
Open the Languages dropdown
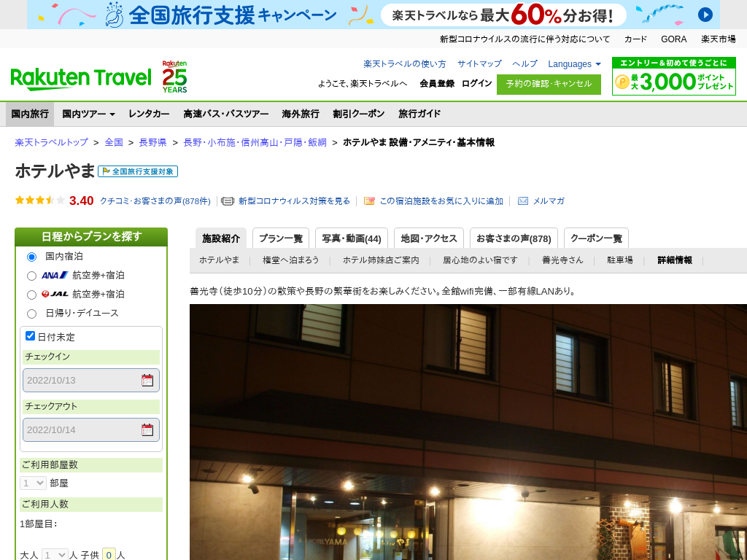tap(574, 64)
